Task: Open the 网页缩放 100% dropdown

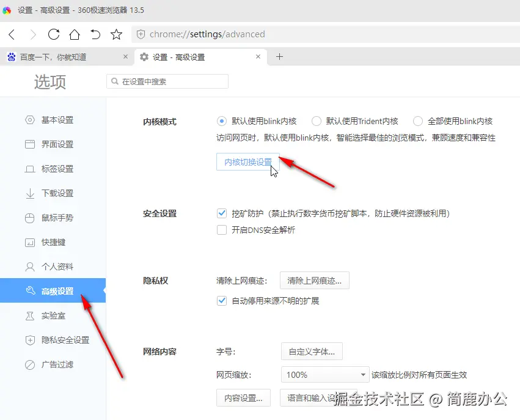Action: tap(325, 375)
